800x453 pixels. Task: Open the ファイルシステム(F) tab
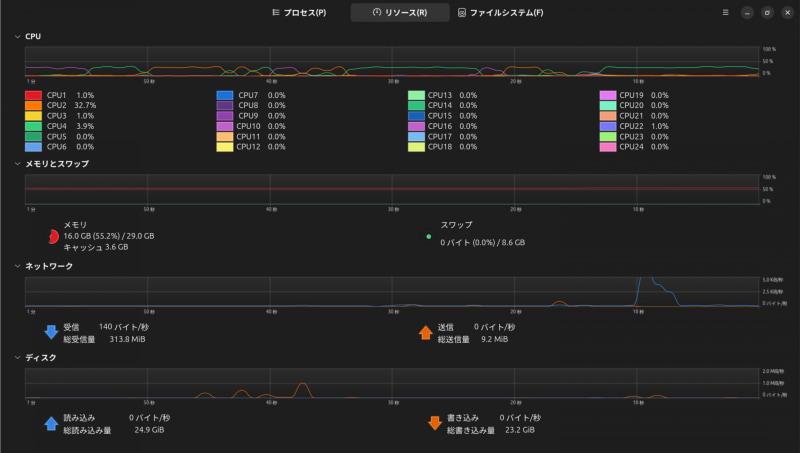click(501, 13)
